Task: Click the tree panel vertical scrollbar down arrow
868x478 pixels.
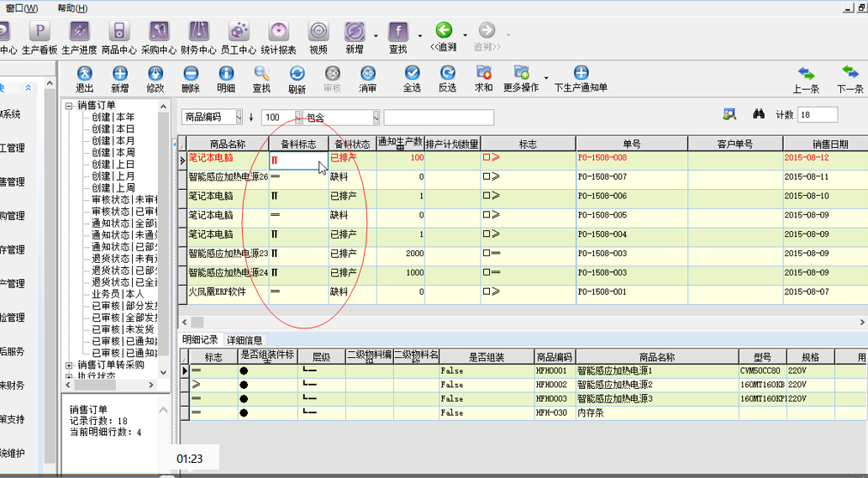Action: [x=163, y=372]
